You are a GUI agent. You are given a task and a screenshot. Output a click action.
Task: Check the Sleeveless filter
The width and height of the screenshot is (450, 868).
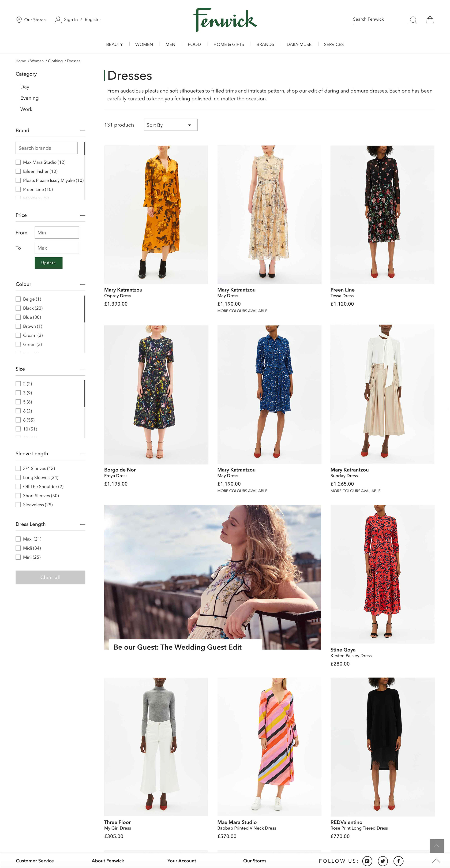pyautogui.click(x=18, y=505)
